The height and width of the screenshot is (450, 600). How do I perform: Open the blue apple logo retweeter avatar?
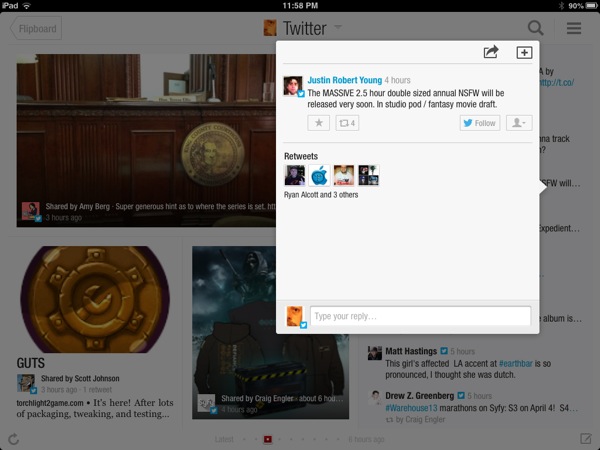point(319,175)
